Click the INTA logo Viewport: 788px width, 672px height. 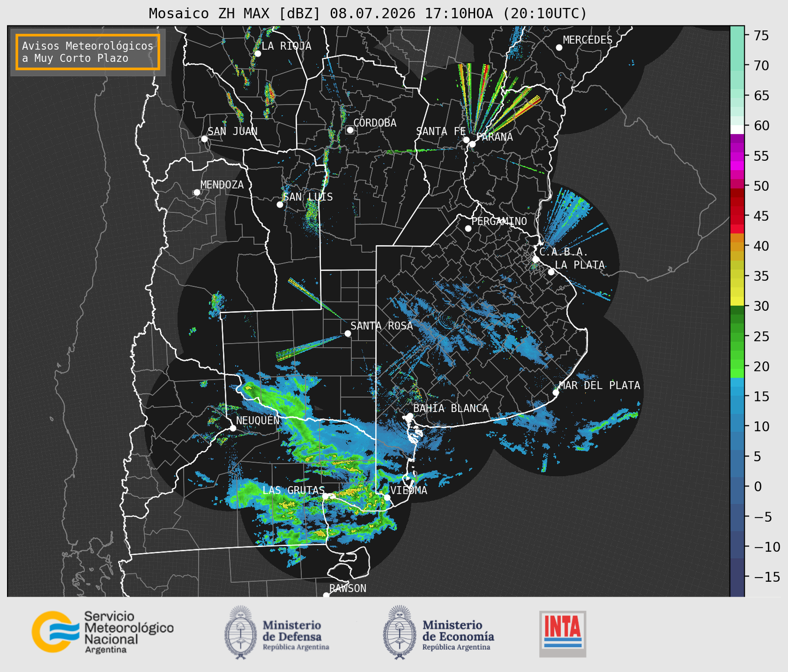point(563,634)
